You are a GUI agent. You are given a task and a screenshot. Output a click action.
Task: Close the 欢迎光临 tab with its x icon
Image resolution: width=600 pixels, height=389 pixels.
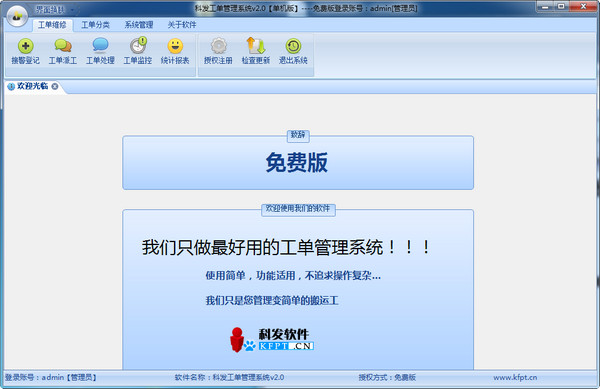(55, 86)
